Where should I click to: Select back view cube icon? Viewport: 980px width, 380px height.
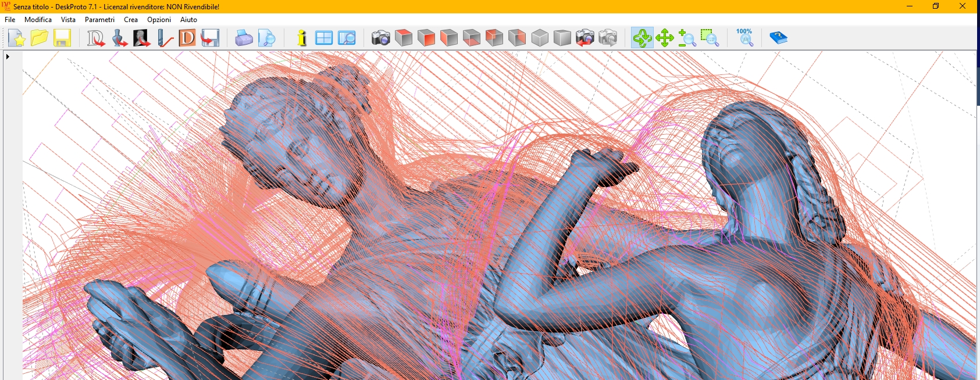[494, 38]
